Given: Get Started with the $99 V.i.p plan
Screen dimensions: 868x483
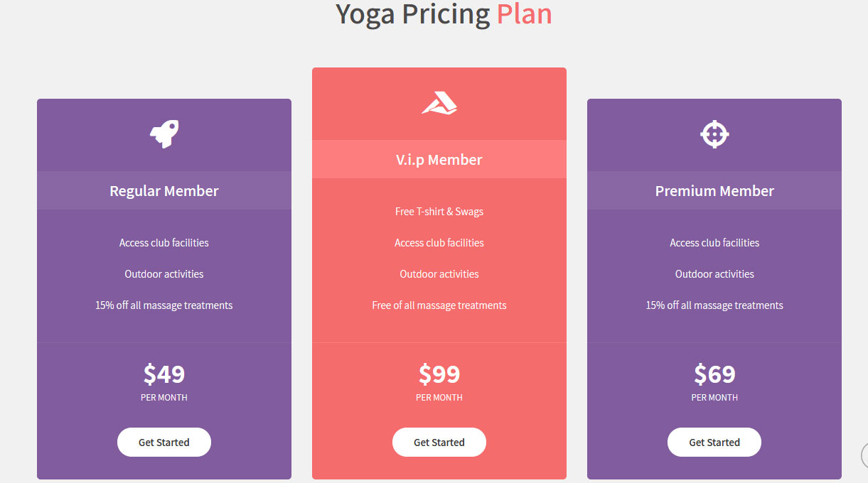Looking at the screenshot, I should [x=439, y=442].
